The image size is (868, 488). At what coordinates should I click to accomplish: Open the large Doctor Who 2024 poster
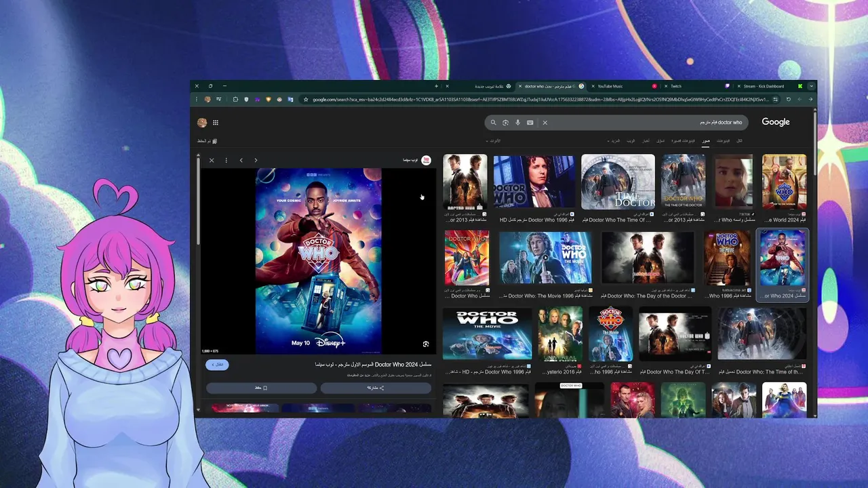(318, 261)
